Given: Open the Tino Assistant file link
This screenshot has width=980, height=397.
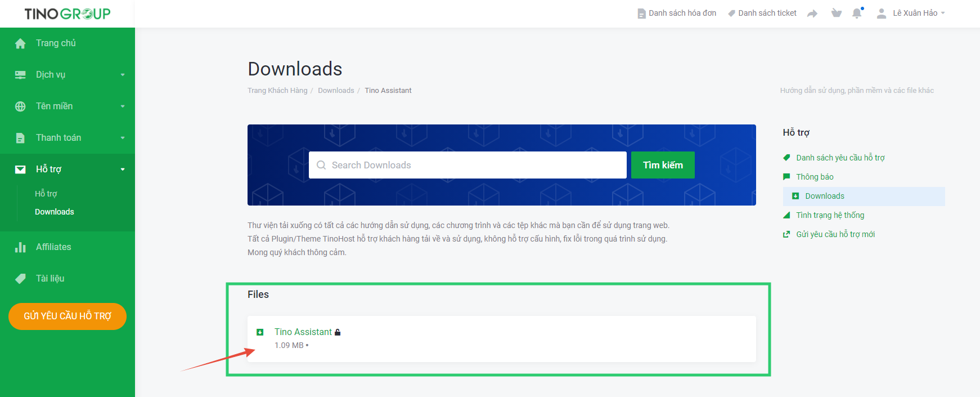Looking at the screenshot, I should coord(303,332).
